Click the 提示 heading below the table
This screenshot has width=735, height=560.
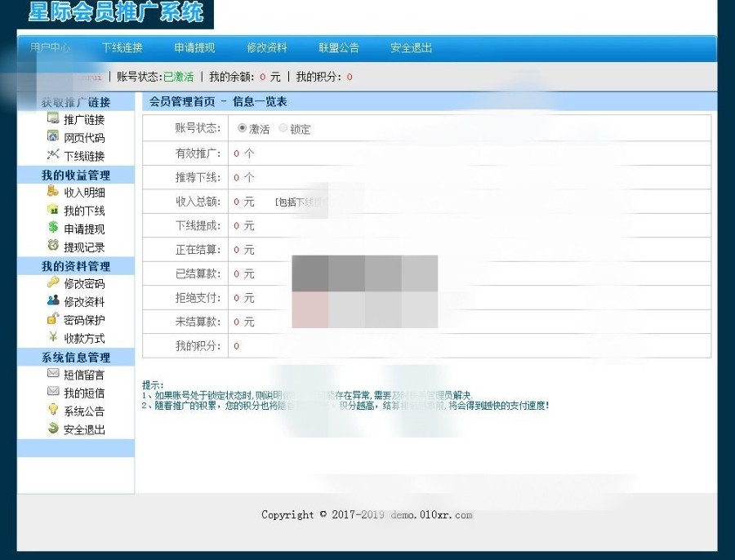[153, 385]
